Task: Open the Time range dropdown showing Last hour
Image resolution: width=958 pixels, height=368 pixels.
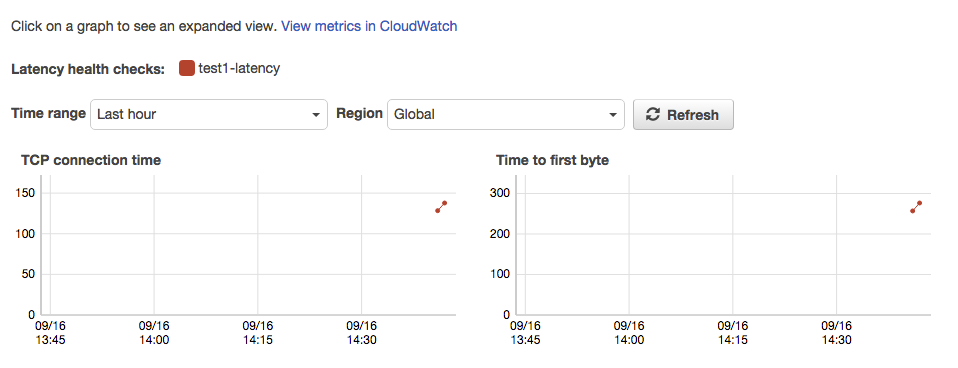Action: (209, 114)
